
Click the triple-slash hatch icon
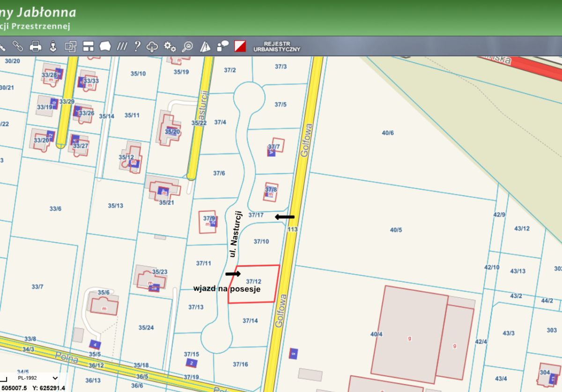tap(122, 46)
